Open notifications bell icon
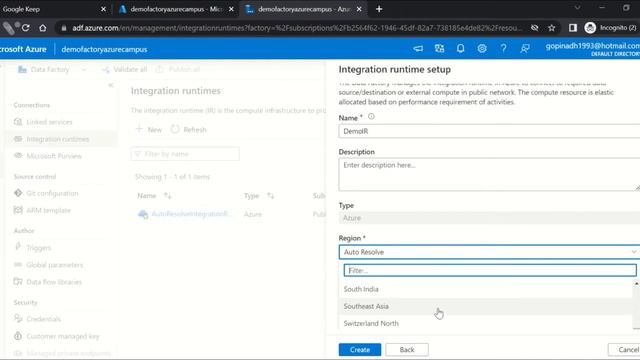This screenshot has height=360, width=640. (x=460, y=49)
